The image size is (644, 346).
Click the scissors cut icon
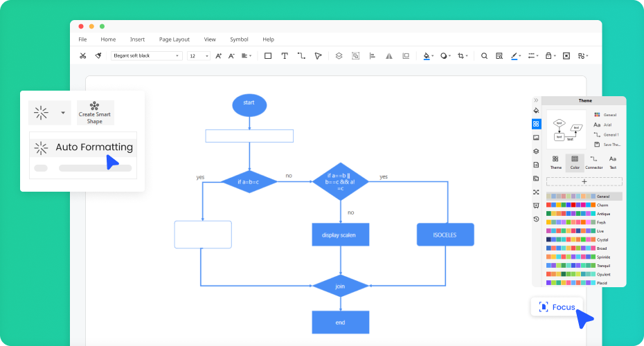click(83, 56)
